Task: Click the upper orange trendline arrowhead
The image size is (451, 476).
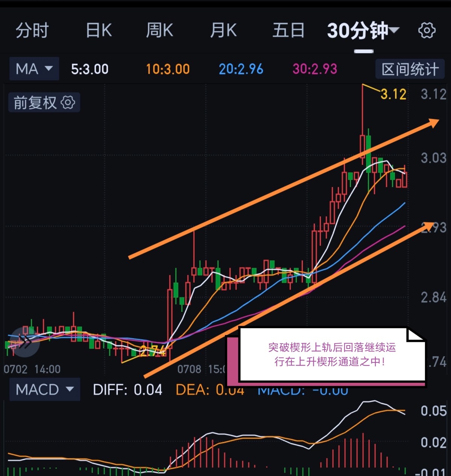Action: tap(432, 123)
